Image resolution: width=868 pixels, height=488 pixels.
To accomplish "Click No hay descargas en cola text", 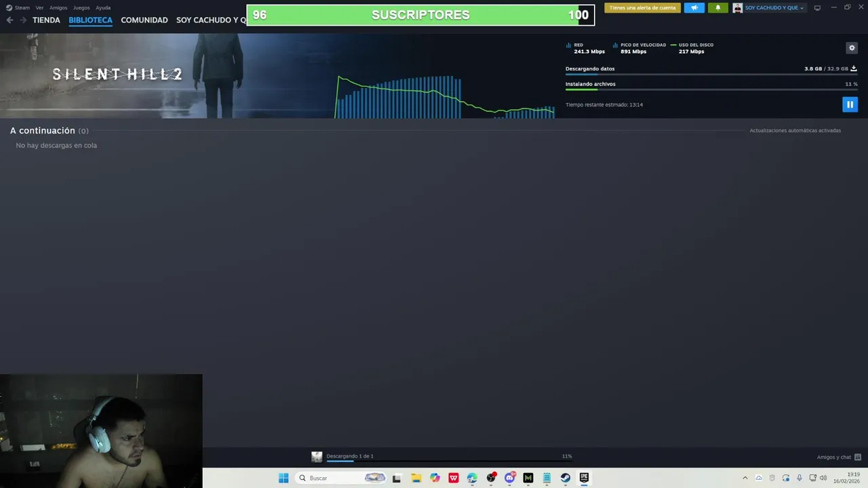I will (56, 145).
